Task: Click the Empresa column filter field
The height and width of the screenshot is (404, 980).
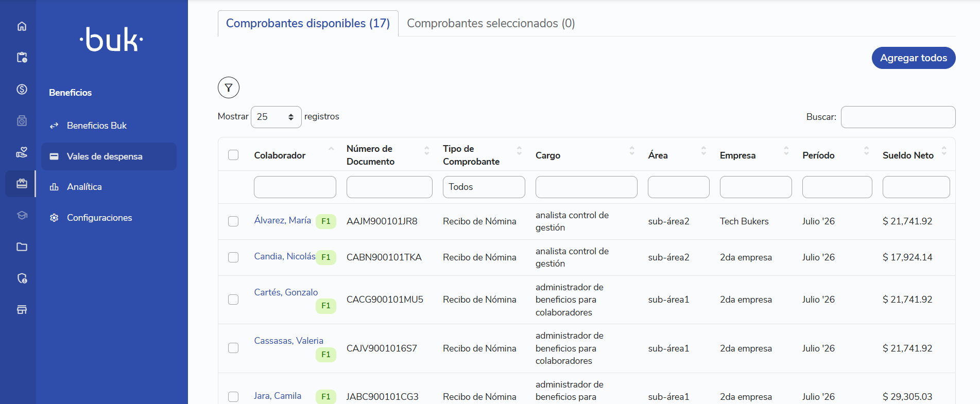Action: (755, 187)
